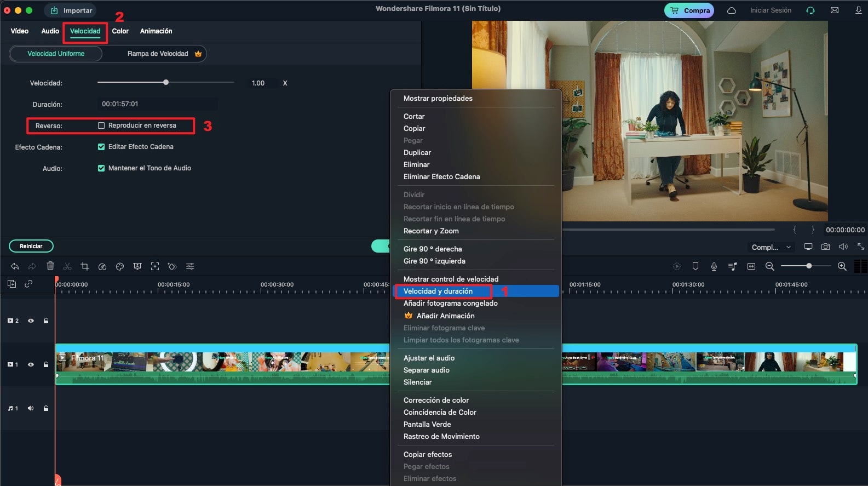The height and width of the screenshot is (486, 868).
Task: Lock video track 1
Action: 46,364
